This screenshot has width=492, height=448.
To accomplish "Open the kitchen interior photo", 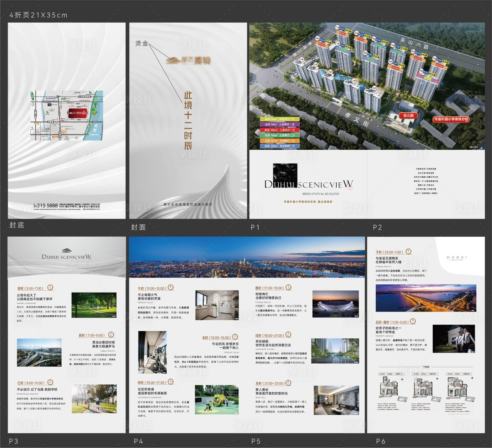I will 217,305.
